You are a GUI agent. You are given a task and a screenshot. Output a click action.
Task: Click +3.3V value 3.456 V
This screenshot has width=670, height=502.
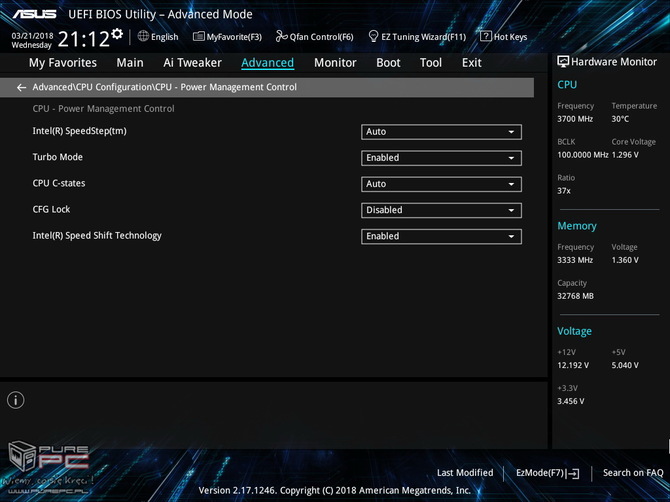pyautogui.click(x=571, y=401)
